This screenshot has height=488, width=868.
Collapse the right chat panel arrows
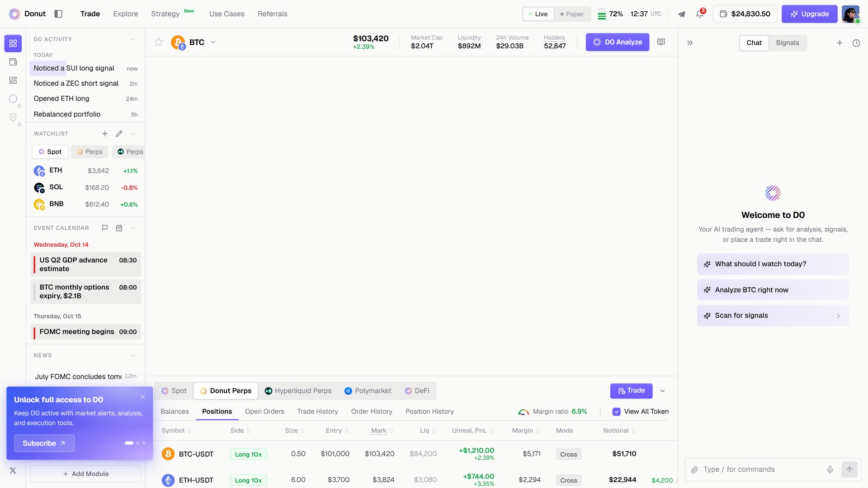point(690,43)
